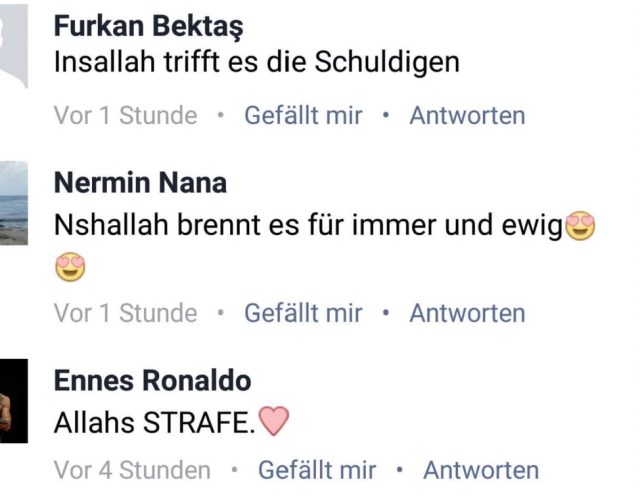Click the comment text Allahs STRAFE
Screen dimensions: 640x504
tap(154, 423)
